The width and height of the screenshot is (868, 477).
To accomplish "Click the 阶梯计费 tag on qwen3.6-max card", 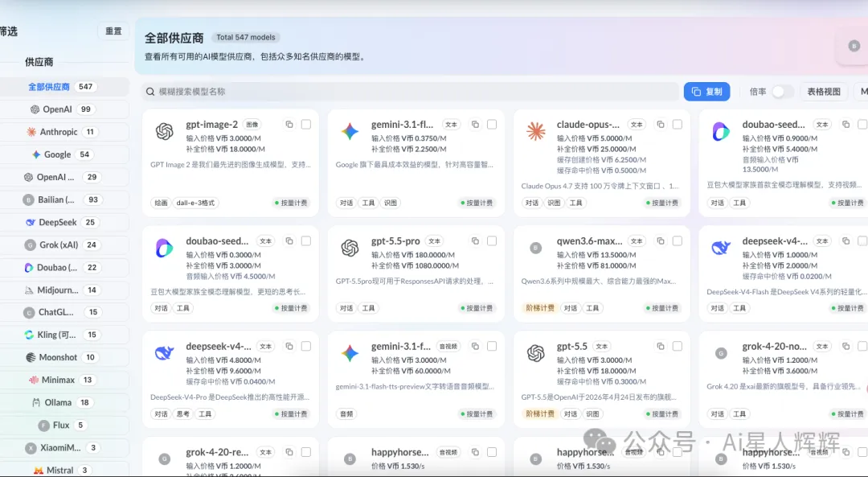I will tap(540, 308).
